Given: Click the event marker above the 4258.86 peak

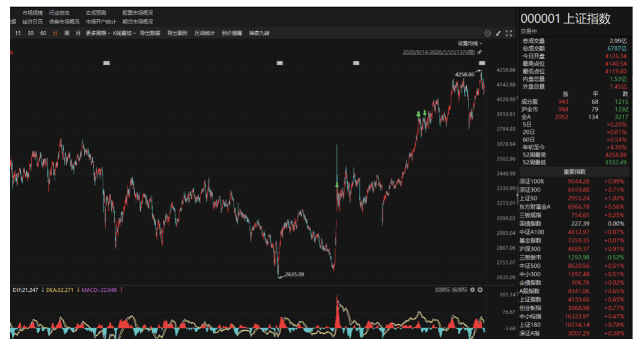Looking at the screenshot, I should pyautogui.click(x=482, y=63).
